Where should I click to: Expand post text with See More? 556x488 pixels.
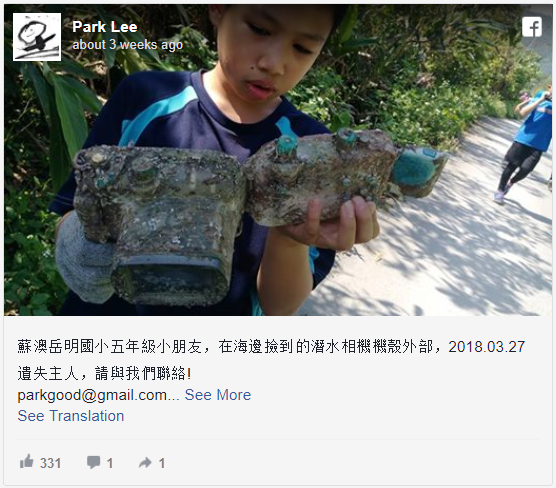[218, 395]
